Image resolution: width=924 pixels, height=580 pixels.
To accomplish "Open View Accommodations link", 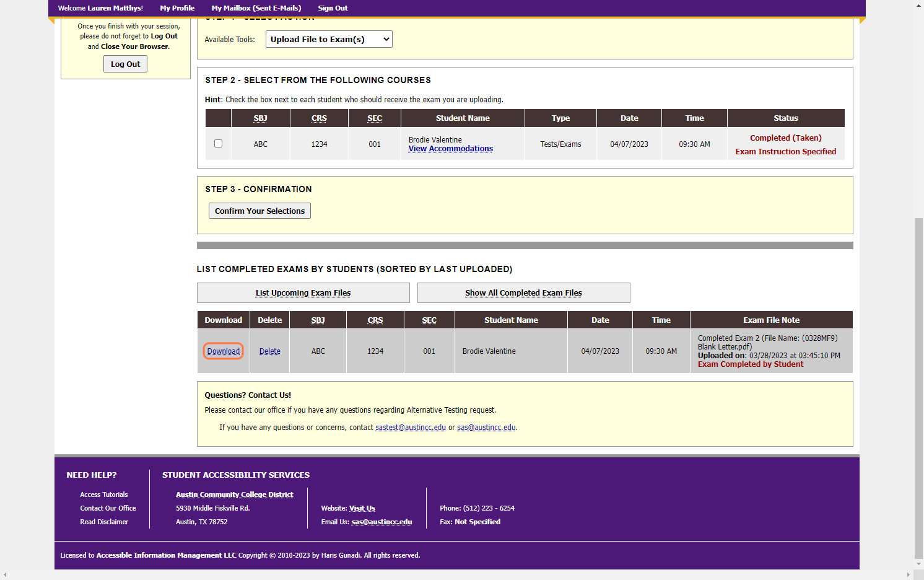I will click(x=451, y=149).
